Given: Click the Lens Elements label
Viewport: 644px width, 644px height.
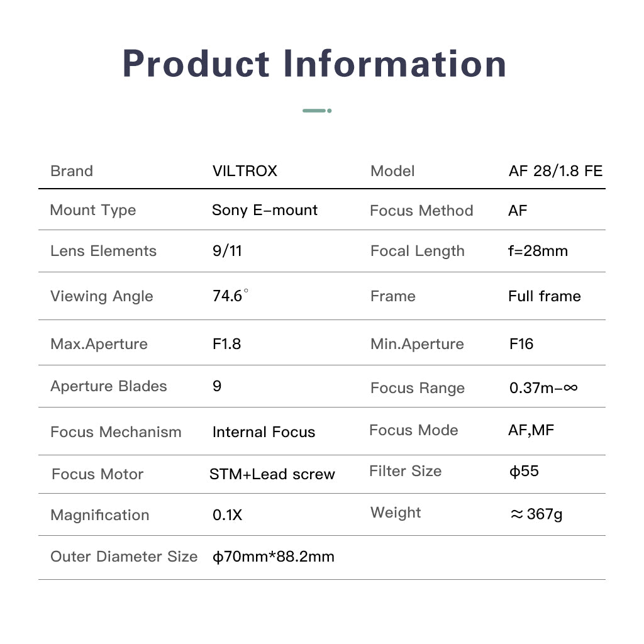Looking at the screenshot, I should (103, 251).
